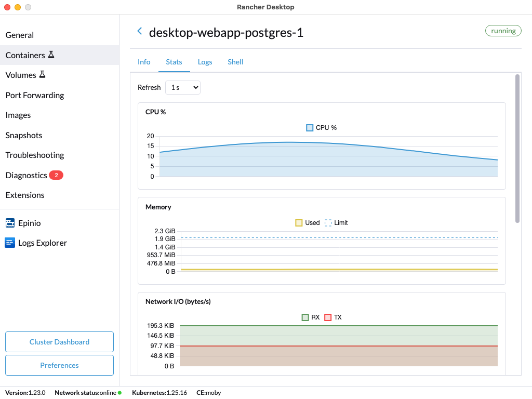Select the Stats tab
This screenshot has width=532, height=399.
pos(174,62)
